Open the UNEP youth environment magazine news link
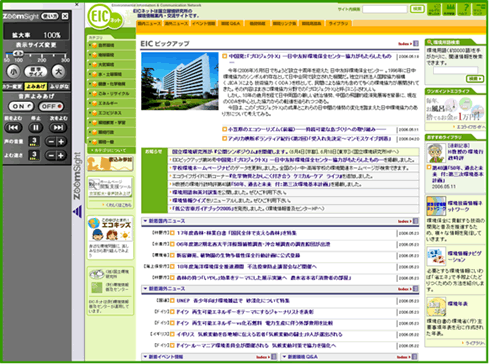 (x=233, y=301)
